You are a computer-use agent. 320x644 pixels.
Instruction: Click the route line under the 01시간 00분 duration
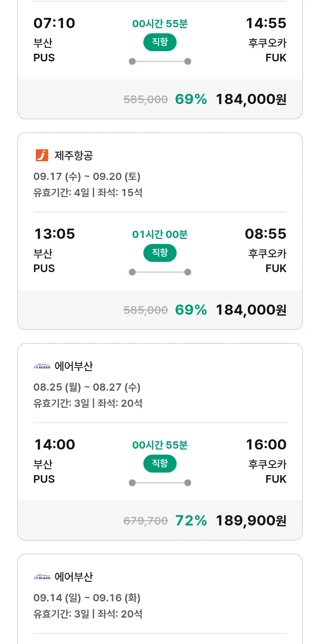(x=160, y=272)
